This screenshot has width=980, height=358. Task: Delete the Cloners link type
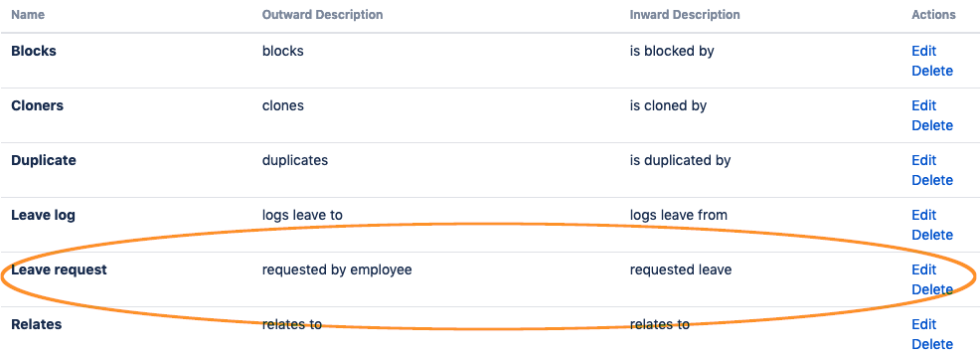[932, 125]
